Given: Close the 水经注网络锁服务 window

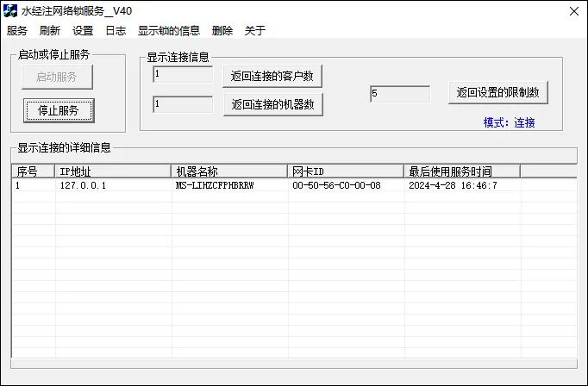Looking at the screenshot, I should pos(573,11).
